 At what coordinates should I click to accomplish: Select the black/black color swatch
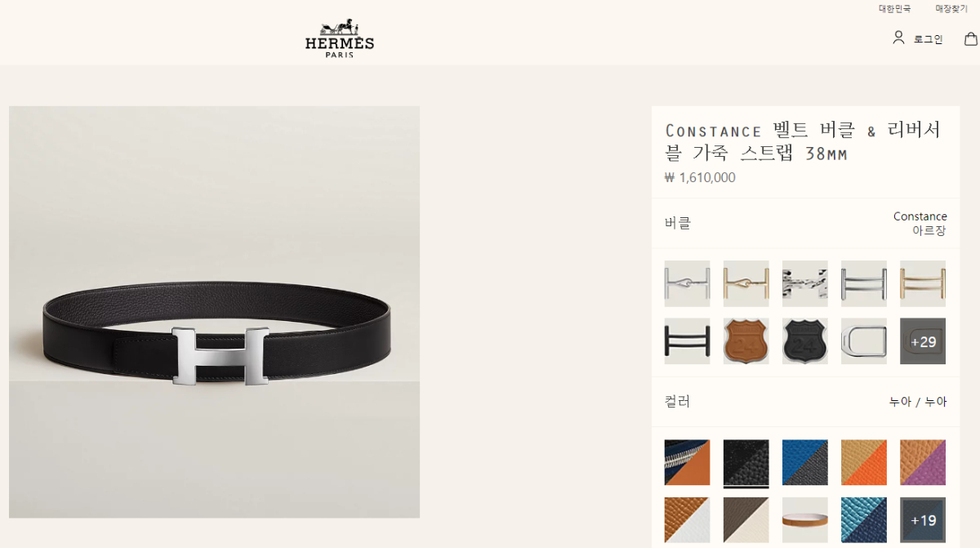tap(746, 463)
